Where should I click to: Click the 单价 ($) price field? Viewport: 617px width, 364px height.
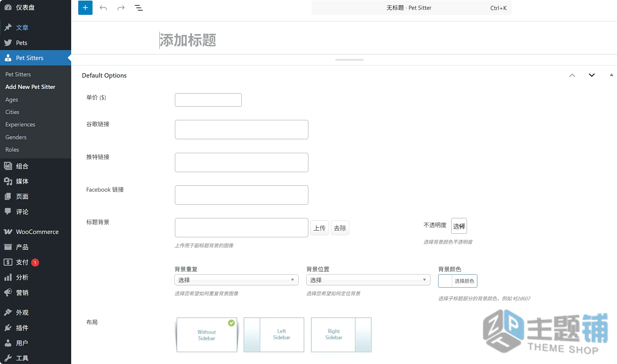click(208, 100)
